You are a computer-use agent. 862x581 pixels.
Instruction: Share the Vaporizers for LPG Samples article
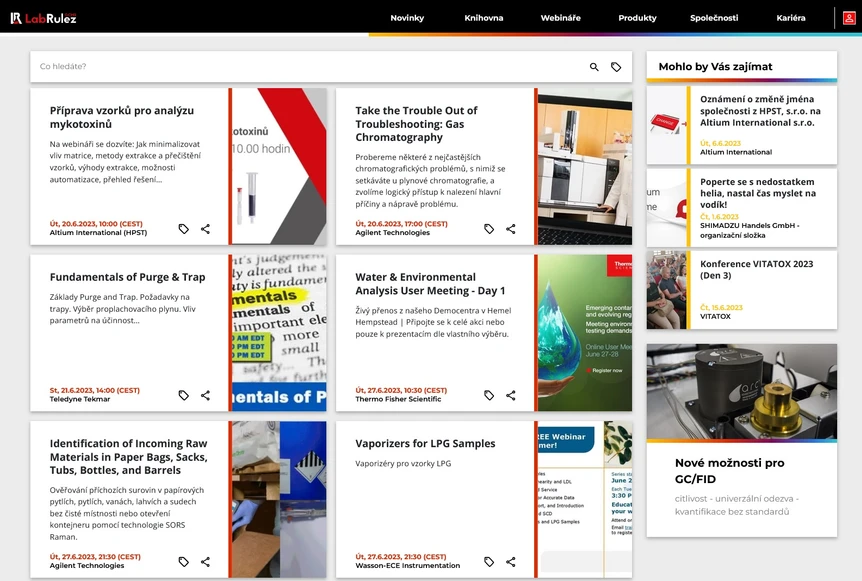pos(510,562)
